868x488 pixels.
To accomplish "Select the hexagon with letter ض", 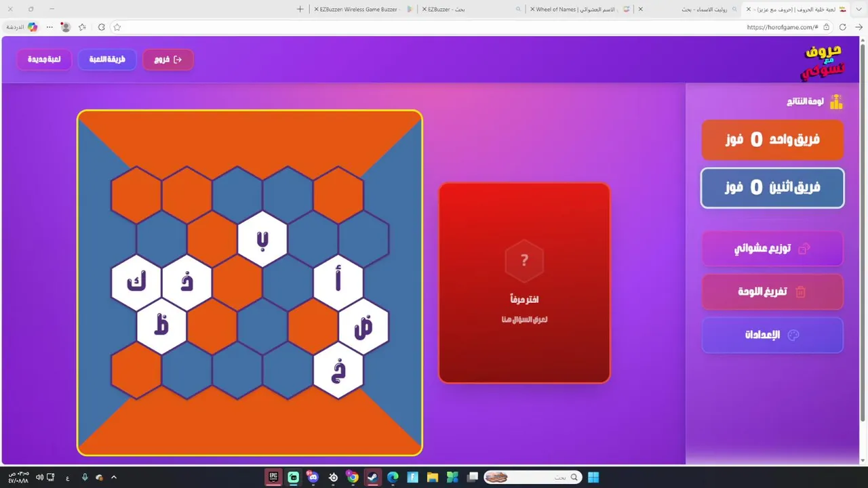I will pyautogui.click(x=363, y=326).
